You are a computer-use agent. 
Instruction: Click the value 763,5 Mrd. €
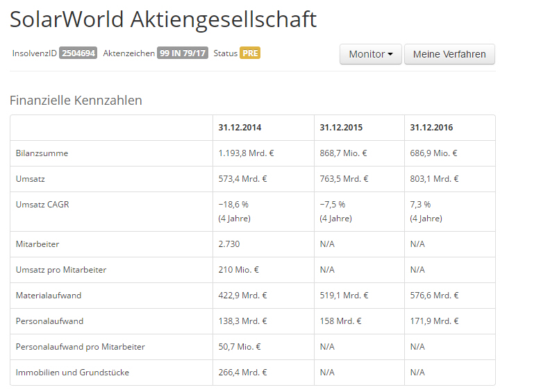344,179
